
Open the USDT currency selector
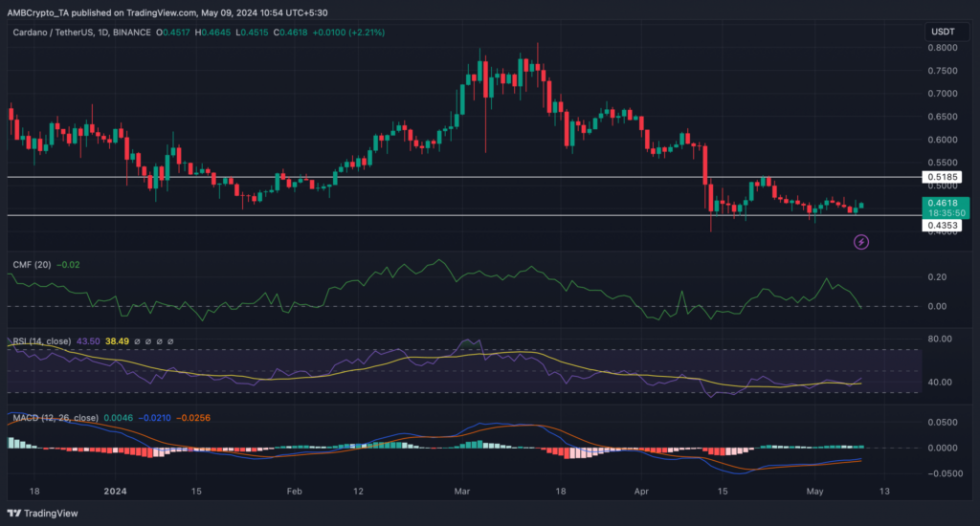(x=943, y=32)
